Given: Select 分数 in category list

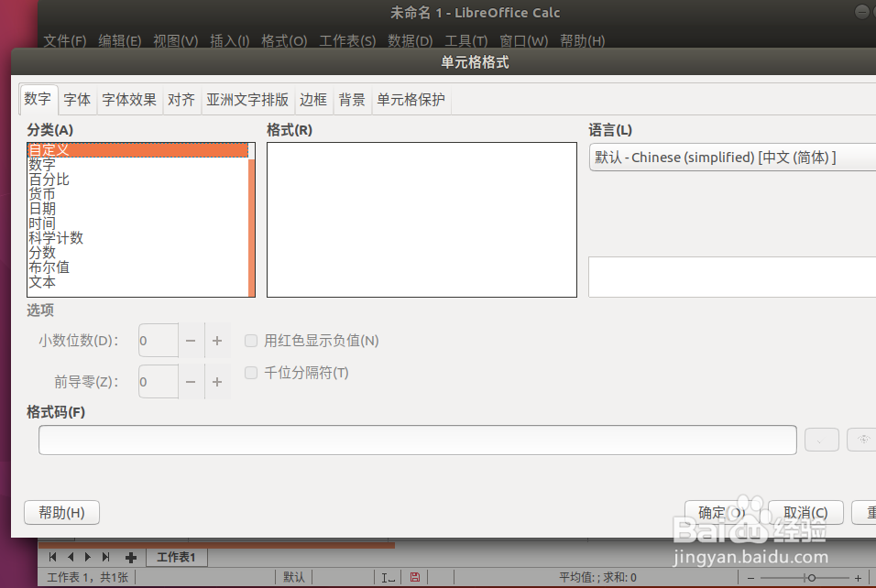Looking at the screenshot, I should pyautogui.click(x=137, y=253).
